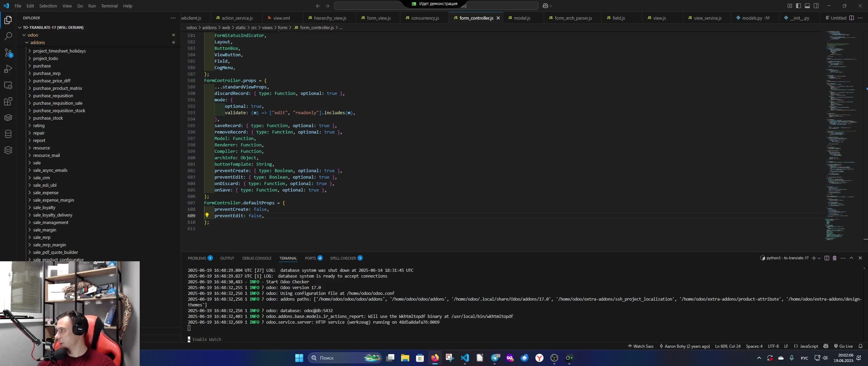Open Run and Debug view
Viewport: 868px width, 366px height.
(8, 69)
